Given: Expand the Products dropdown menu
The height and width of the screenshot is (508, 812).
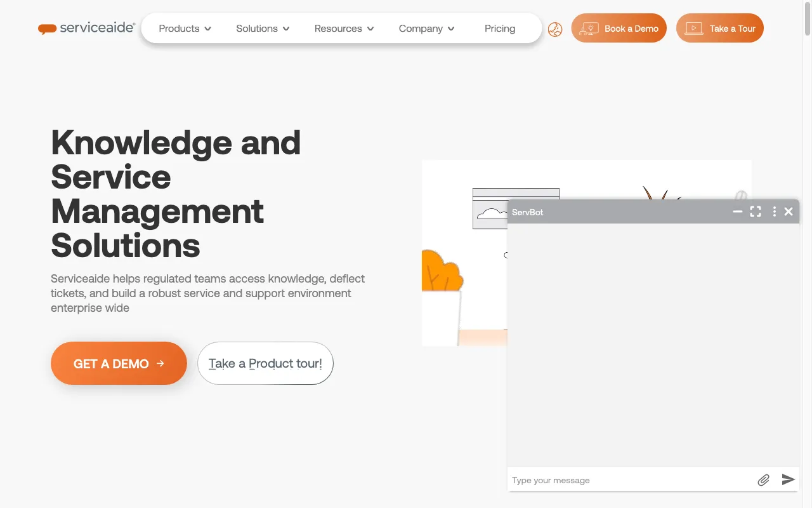Looking at the screenshot, I should click(x=185, y=29).
